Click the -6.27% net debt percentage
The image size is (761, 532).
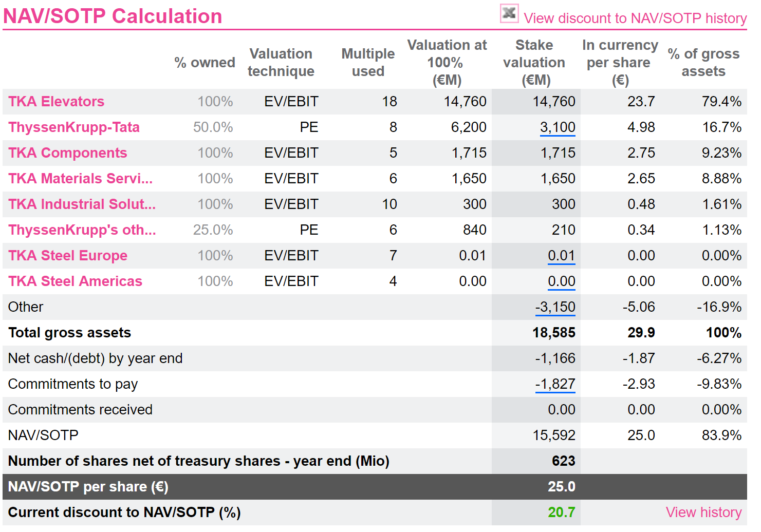719,358
